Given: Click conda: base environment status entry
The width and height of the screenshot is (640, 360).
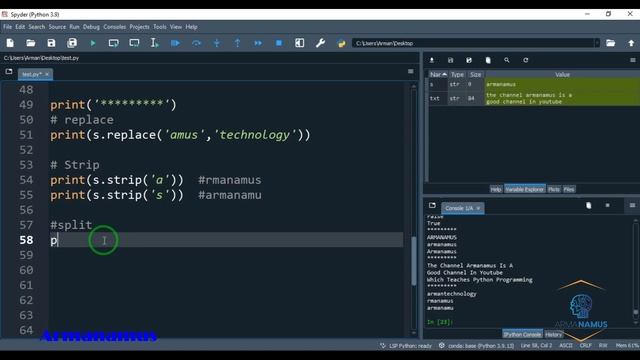Looking at the screenshot, I should point(476,346).
